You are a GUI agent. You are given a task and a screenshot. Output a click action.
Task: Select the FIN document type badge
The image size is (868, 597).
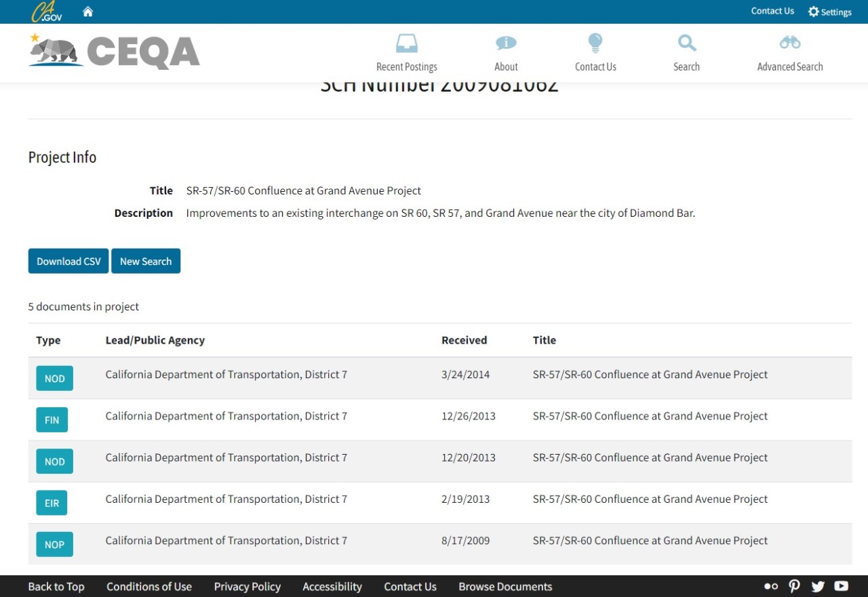pos(52,420)
